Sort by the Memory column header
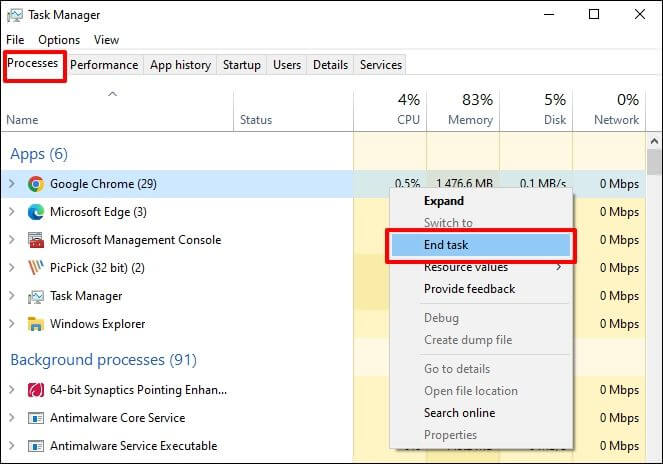 click(x=463, y=110)
